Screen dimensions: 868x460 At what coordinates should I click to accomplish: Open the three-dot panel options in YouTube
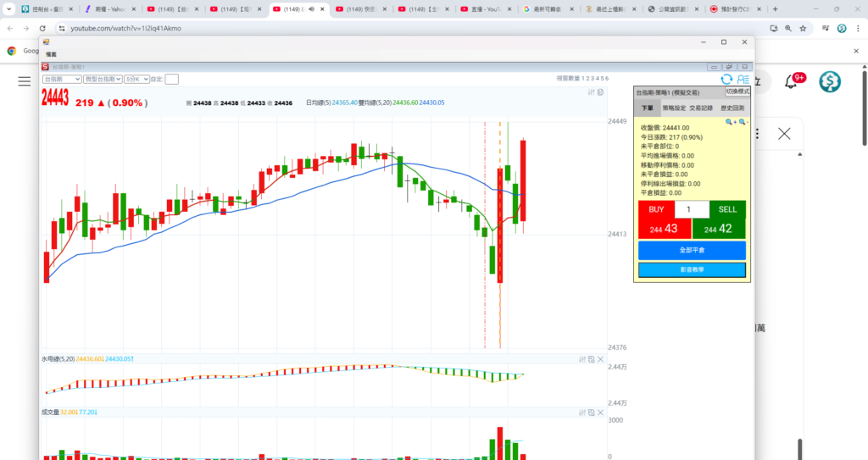(x=757, y=133)
